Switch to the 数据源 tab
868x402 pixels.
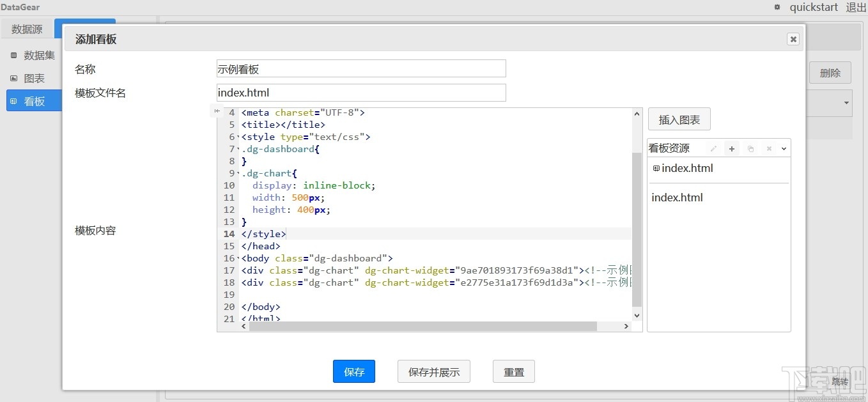[27, 29]
